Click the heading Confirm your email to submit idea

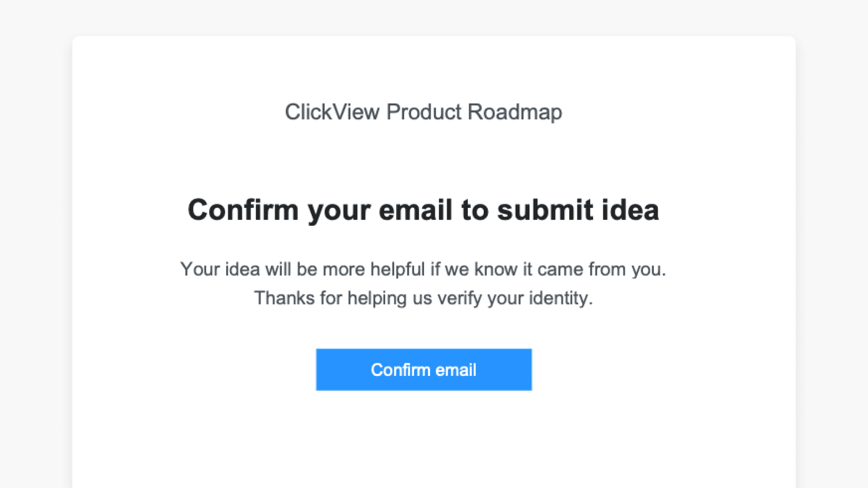click(x=424, y=209)
